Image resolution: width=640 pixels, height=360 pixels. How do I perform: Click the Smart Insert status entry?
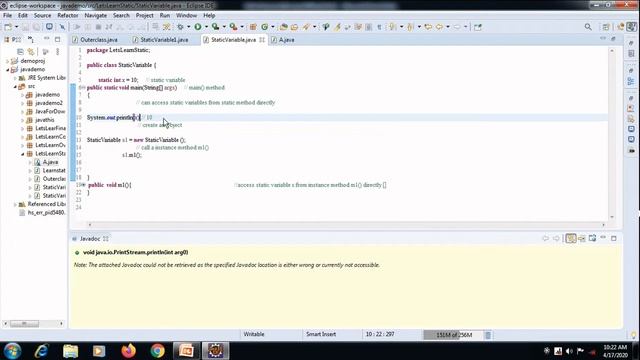tap(321, 334)
